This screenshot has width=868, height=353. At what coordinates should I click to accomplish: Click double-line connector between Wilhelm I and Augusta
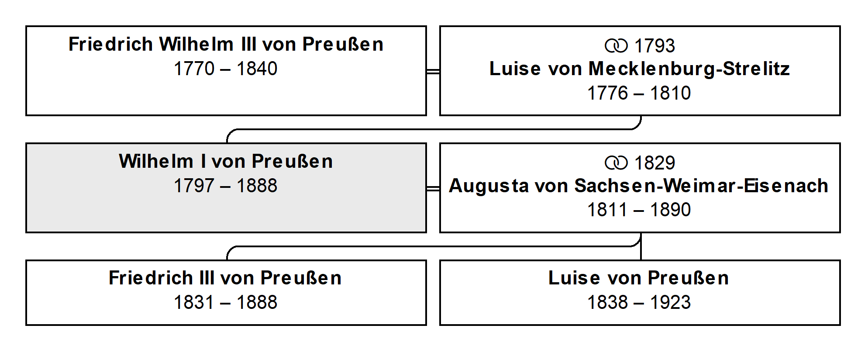click(x=433, y=188)
